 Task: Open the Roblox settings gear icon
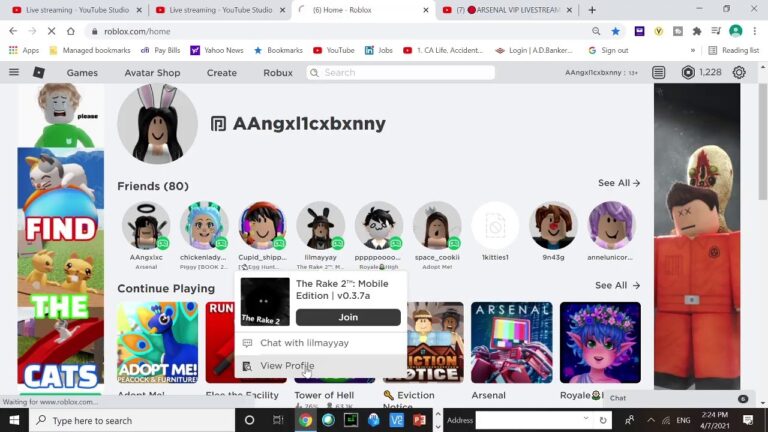click(739, 72)
